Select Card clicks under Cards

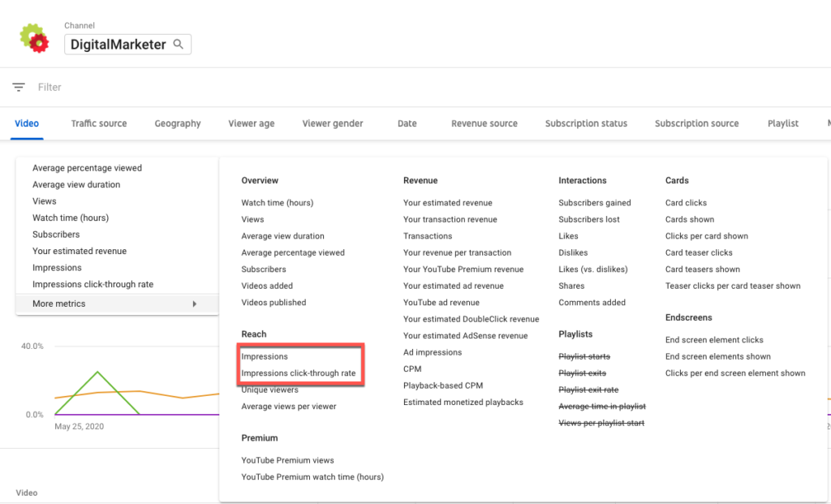[686, 203]
